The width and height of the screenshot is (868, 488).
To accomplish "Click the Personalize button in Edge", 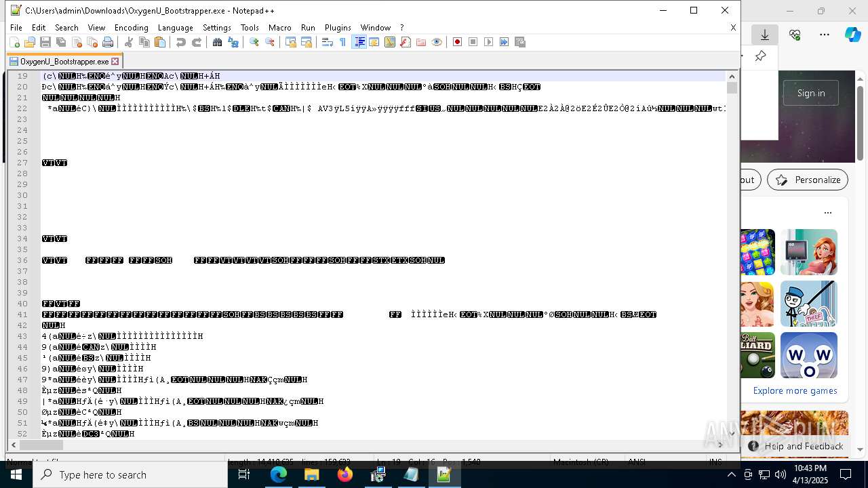I will (x=808, y=180).
